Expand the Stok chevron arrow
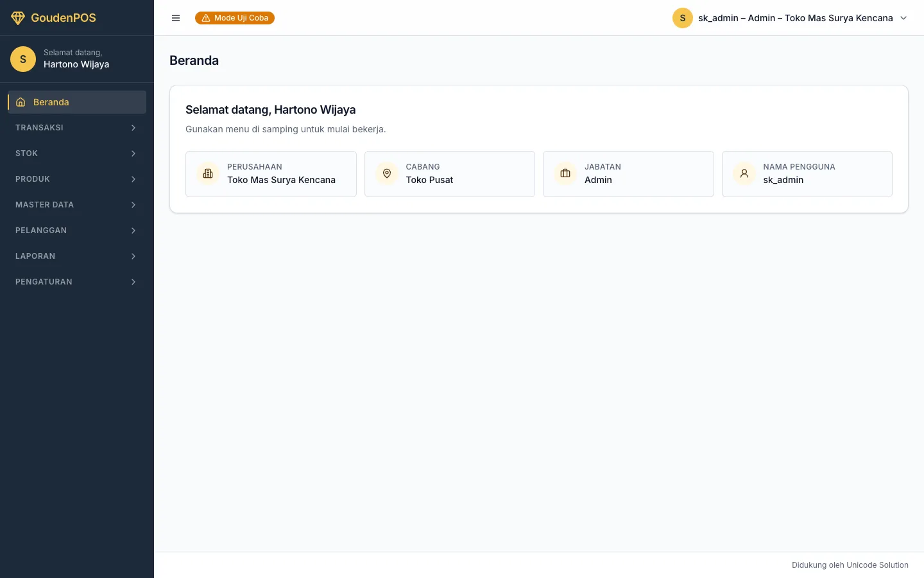This screenshot has width=924, height=578. [x=133, y=153]
